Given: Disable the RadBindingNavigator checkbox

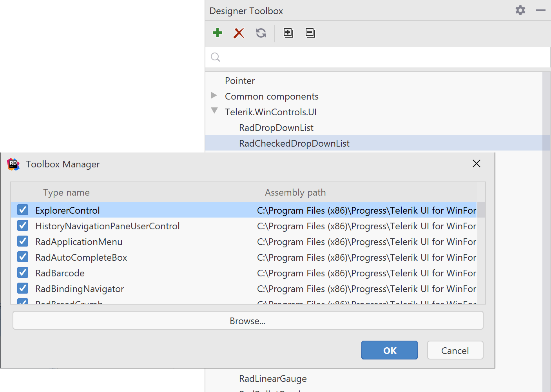Looking at the screenshot, I should (x=23, y=289).
